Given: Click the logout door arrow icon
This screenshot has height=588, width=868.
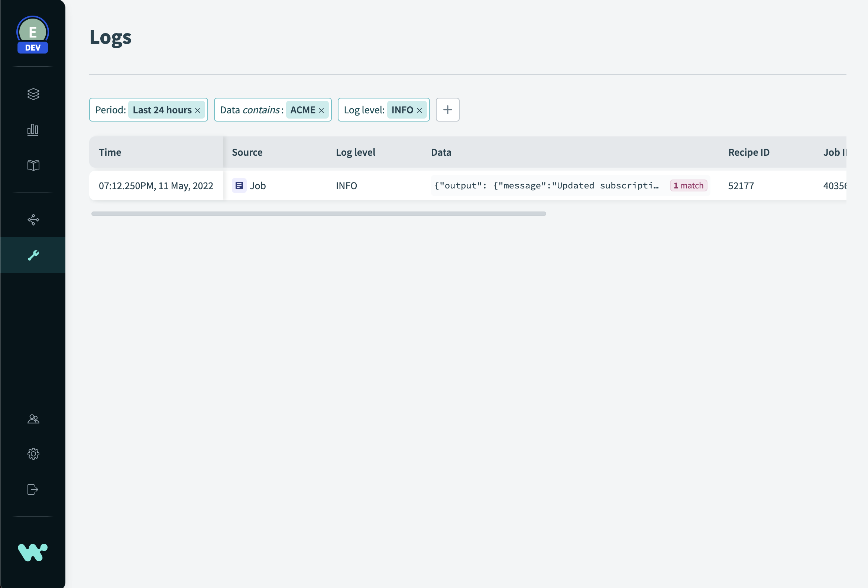Looking at the screenshot, I should [33, 490].
